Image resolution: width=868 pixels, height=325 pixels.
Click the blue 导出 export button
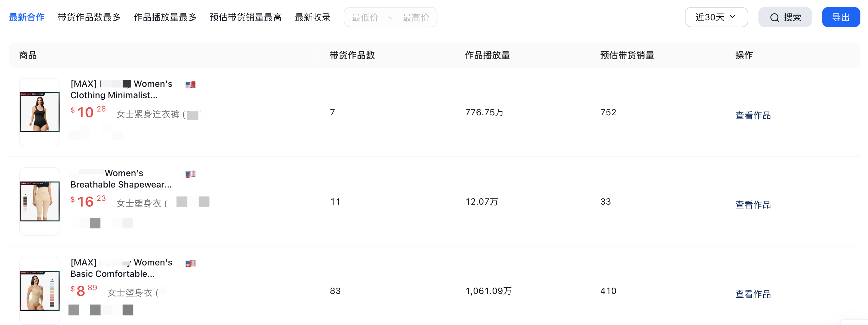pyautogui.click(x=841, y=17)
